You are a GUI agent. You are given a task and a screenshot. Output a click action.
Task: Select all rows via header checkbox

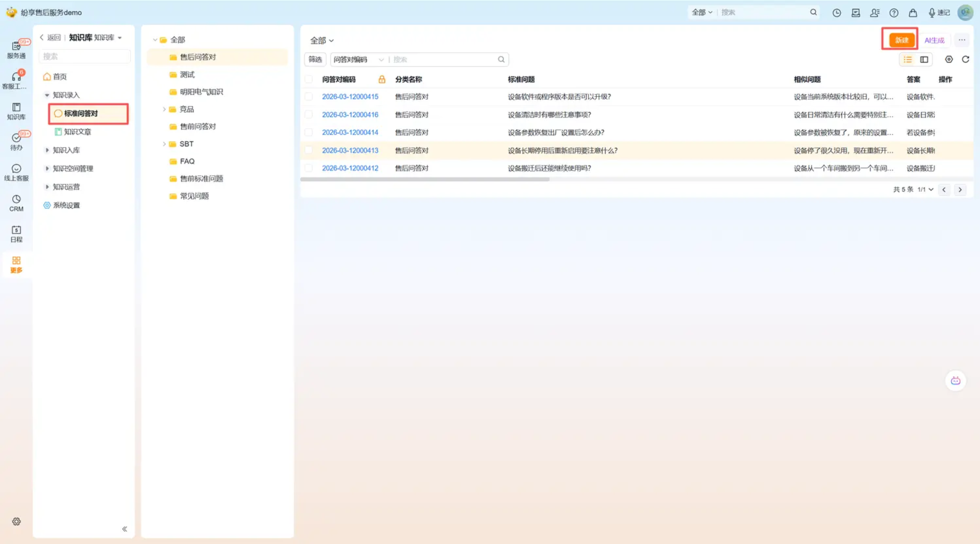pos(309,79)
